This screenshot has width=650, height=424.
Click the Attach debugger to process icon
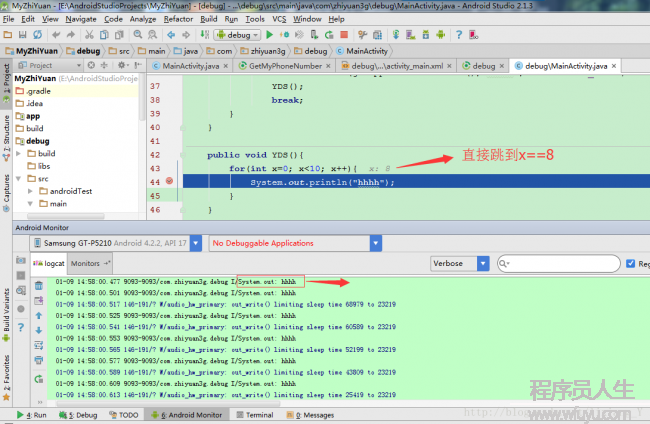(314, 35)
